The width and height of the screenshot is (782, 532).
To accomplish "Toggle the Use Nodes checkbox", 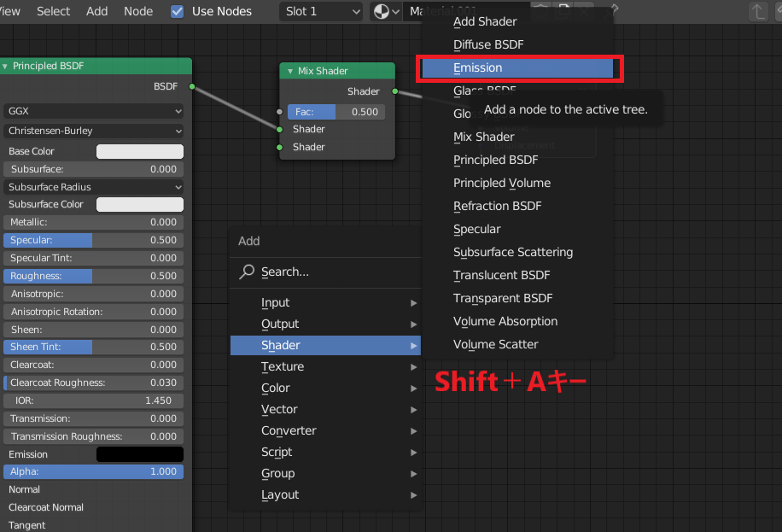I will pyautogui.click(x=177, y=11).
